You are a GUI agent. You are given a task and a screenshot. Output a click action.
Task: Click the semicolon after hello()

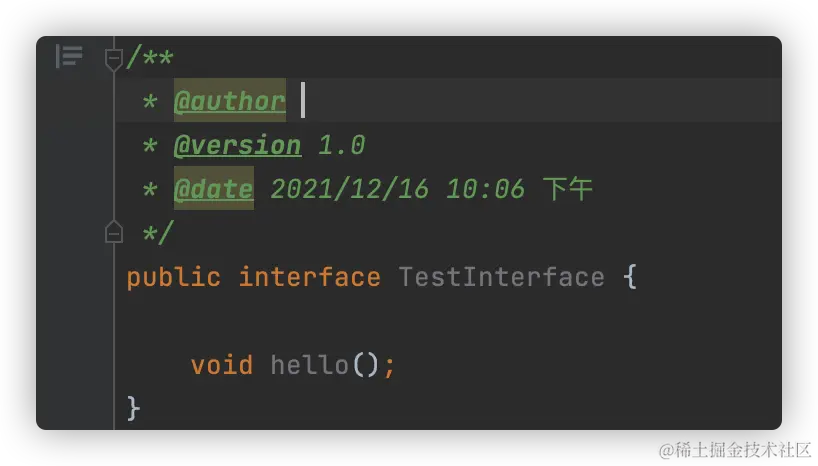[389, 365]
